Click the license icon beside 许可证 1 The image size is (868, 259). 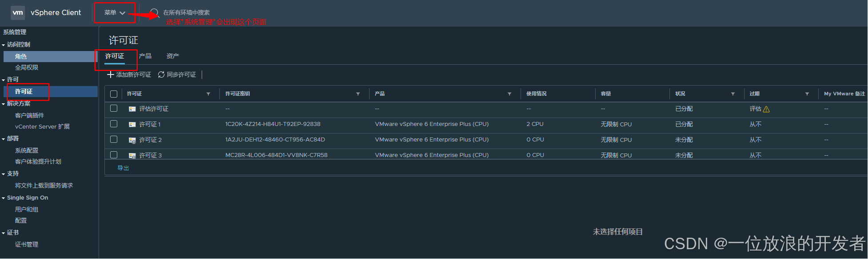pos(132,125)
